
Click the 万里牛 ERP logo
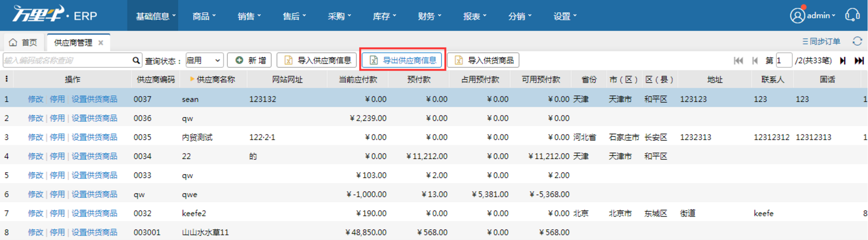coord(55,15)
